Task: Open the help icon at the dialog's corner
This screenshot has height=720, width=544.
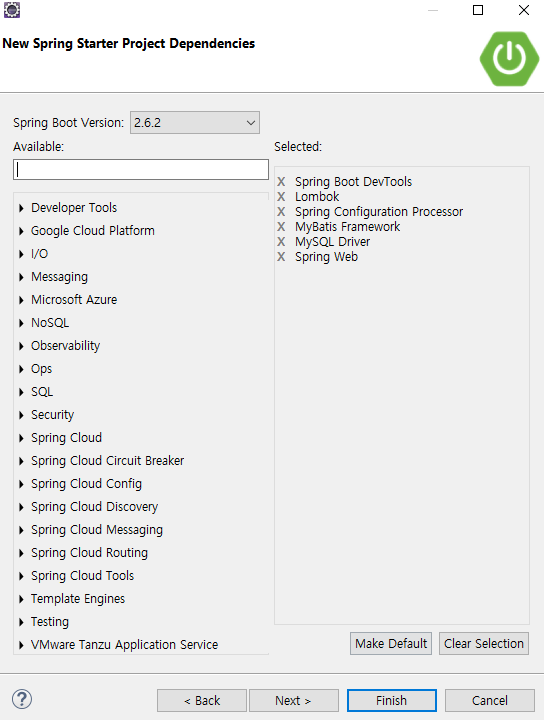Action: click(22, 699)
